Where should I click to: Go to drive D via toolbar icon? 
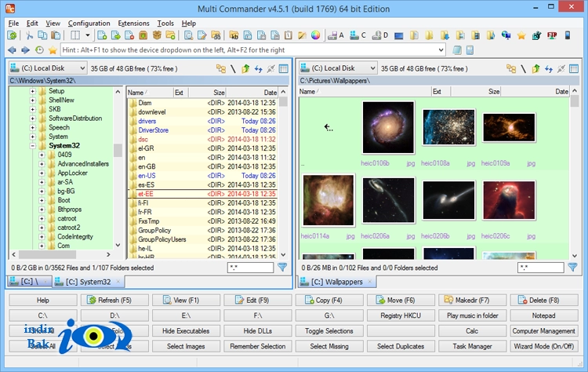[x=379, y=35]
